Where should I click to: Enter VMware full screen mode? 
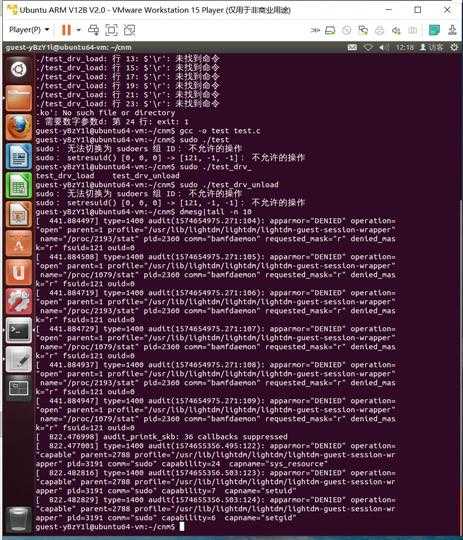(111, 30)
